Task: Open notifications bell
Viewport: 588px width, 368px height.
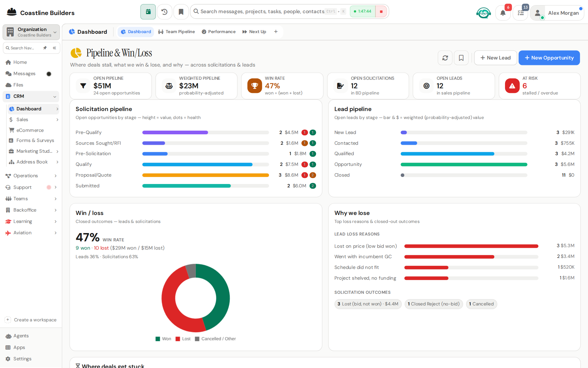Action: coord(503,13)
